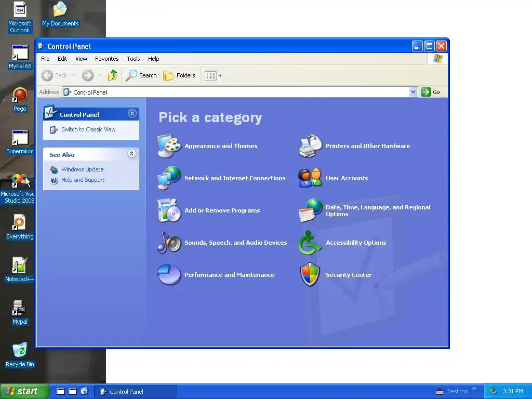Viewport: 532px width, 399px height.
Task: Select the Notepad++ desktop shortcut
Action: [x=20, y=270]
